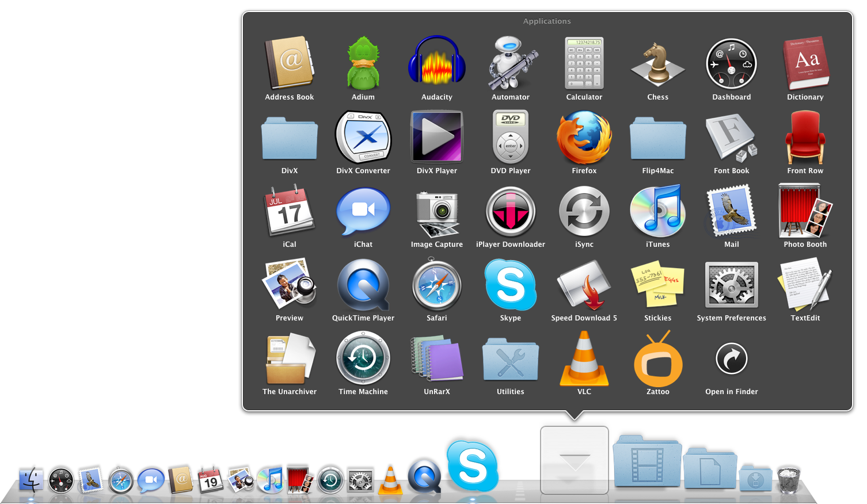
Task: Open Dashboard from the Dock
Action: (x=60, y=481)
